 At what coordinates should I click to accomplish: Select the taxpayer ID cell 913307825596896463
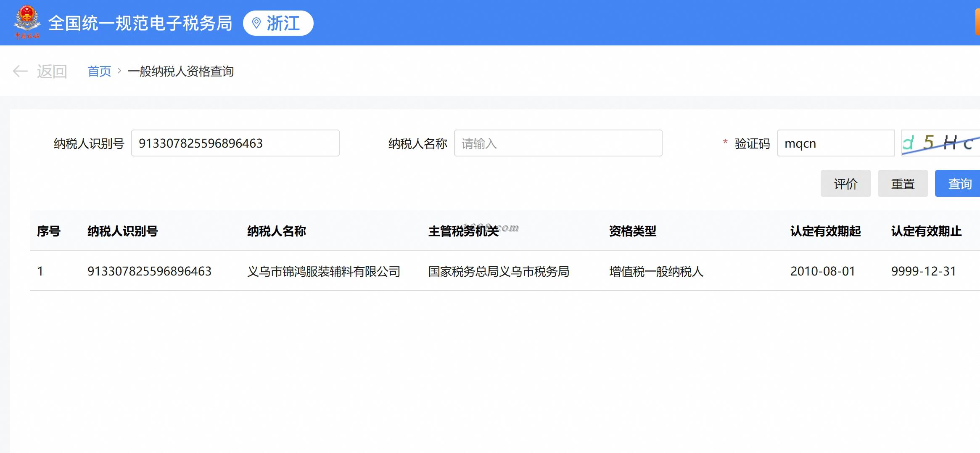pos(149,271)
